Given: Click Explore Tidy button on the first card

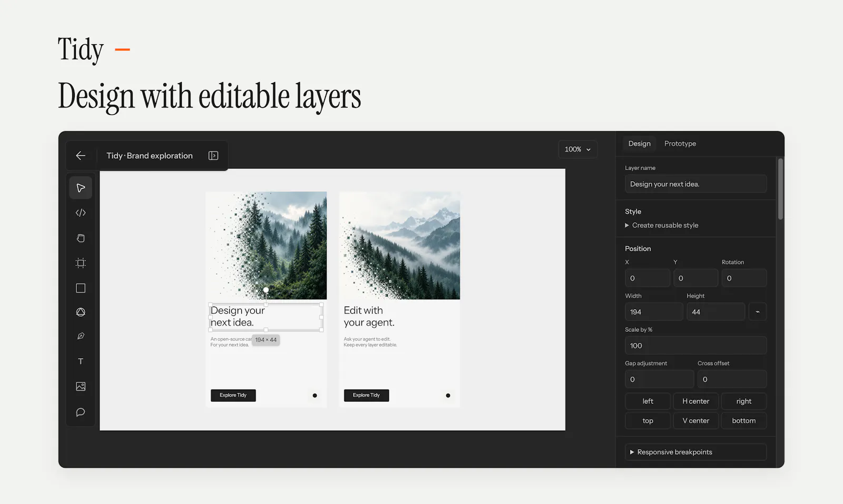Looking at the screenshot, I should click(x=233, y=396).
